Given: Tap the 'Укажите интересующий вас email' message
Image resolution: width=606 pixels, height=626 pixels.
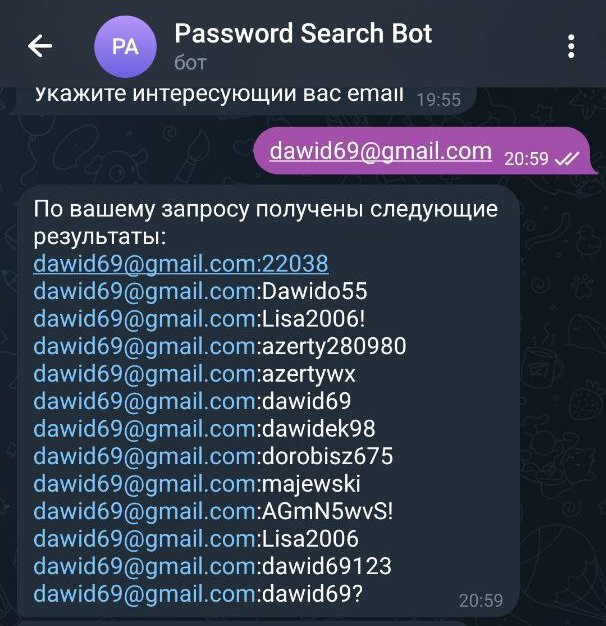Looking at the screenshot, I should coord(219,95).
